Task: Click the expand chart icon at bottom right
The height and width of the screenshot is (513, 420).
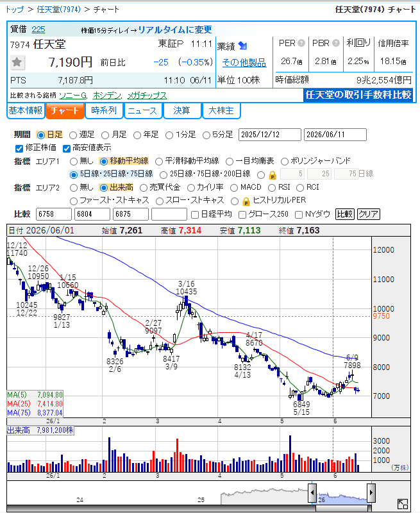Action: [403, 504]
